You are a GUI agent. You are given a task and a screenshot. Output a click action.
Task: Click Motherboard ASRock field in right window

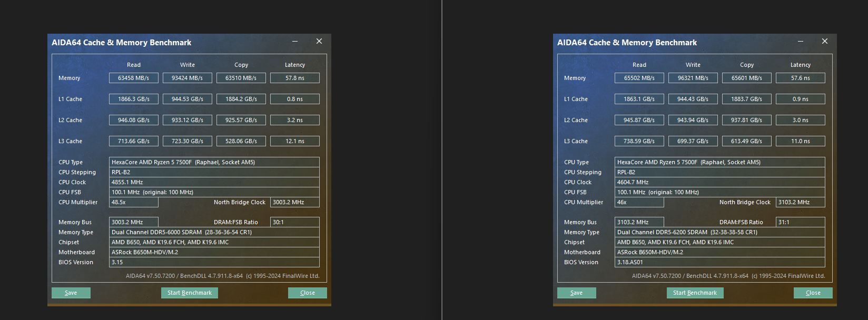720,252
